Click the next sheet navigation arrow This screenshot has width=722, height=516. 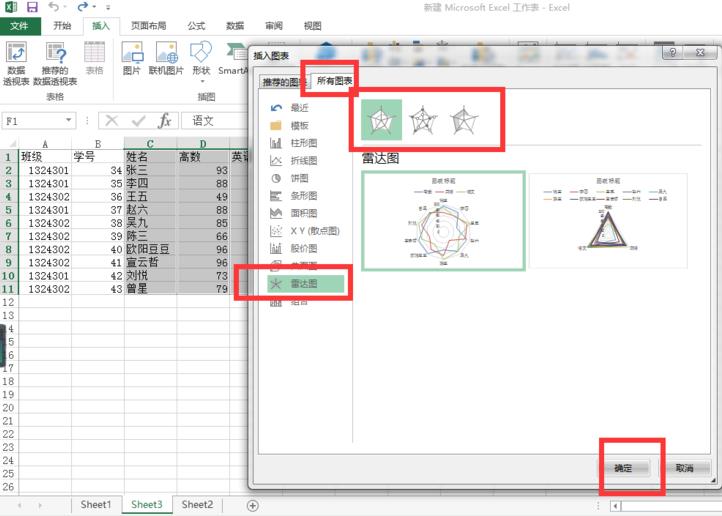tap(40, 505)
